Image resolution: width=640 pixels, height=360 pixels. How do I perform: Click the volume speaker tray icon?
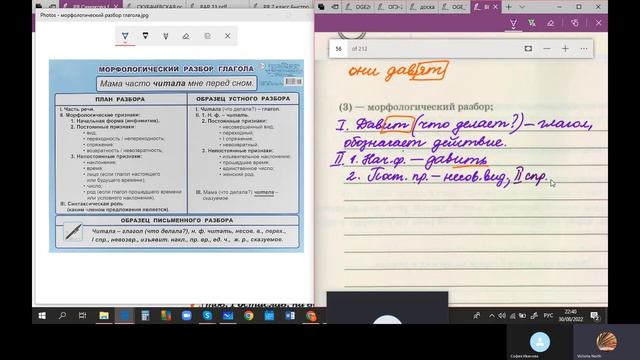[x=502, y=316]
